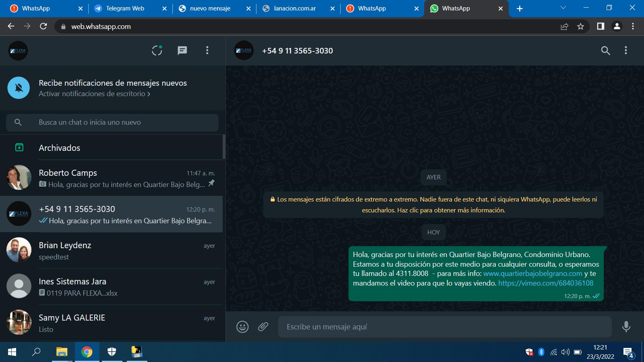
Task: Open contact info from chat header avatar
Action: coord(244,51)
